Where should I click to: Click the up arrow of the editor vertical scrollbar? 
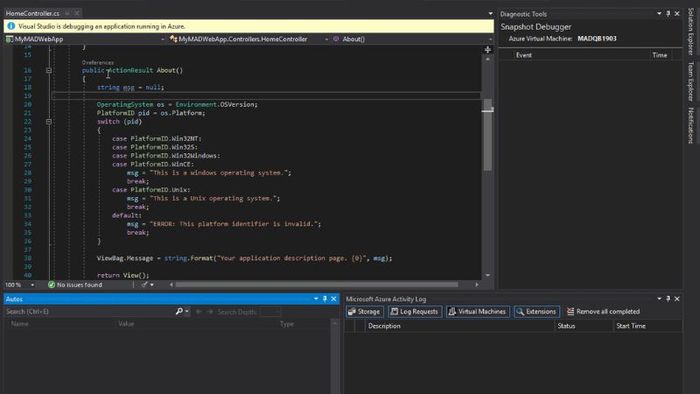[x=488, y=59]
